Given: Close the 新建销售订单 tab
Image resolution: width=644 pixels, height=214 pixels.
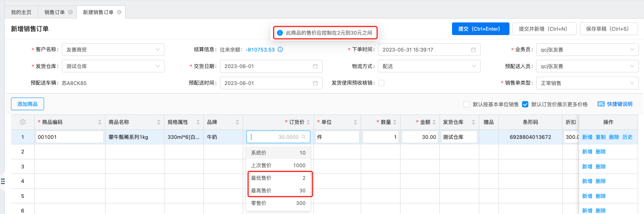Looking at the screenshot, I should tap(119, 12).
